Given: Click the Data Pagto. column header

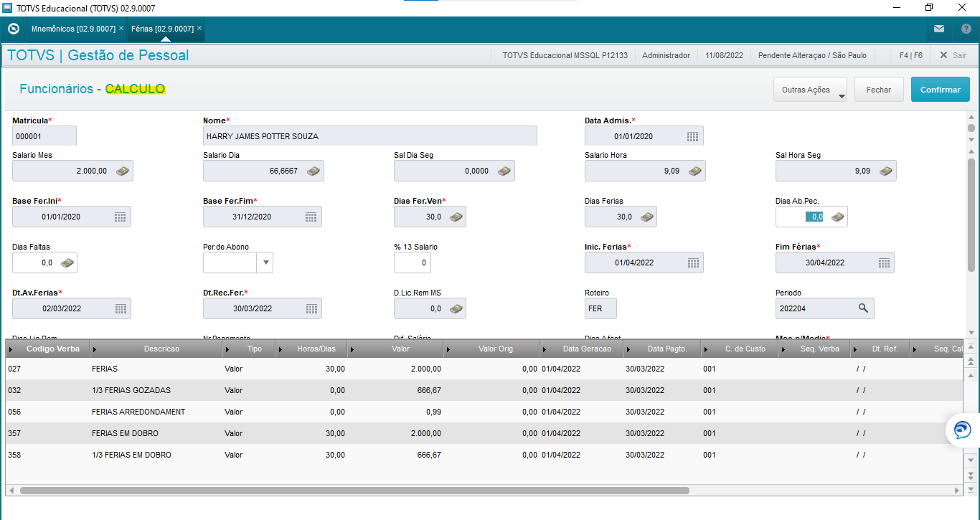Looking at the screenshot, I should tap(663, 349).
